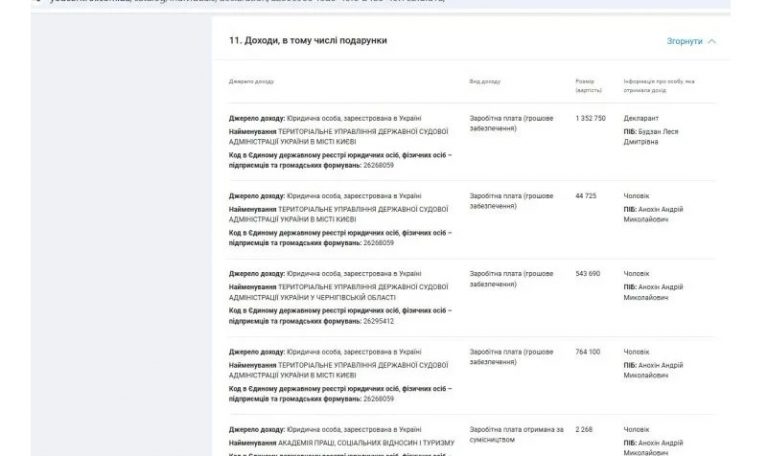768x456 pixels.
Task: Click 'Заробітна плата' type in 764 100 row
Action: pos(511,357)
